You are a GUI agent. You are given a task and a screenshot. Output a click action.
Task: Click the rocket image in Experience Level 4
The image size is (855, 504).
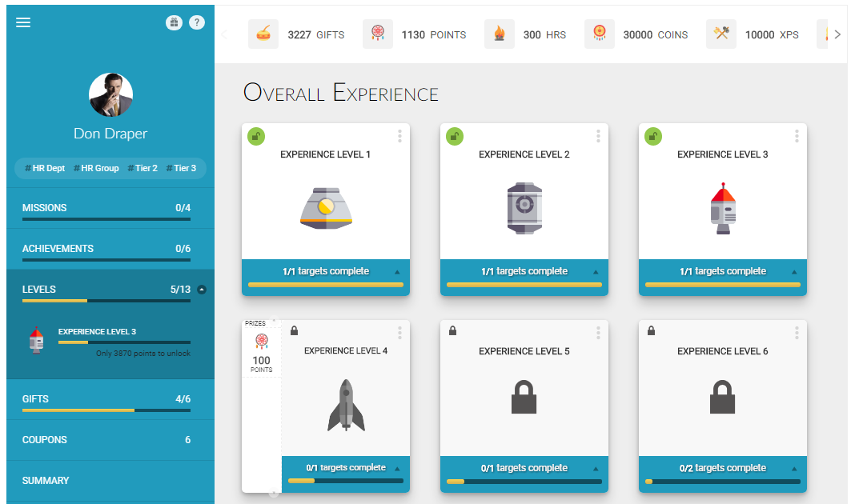pyautogui.click(x=346, y=405)
